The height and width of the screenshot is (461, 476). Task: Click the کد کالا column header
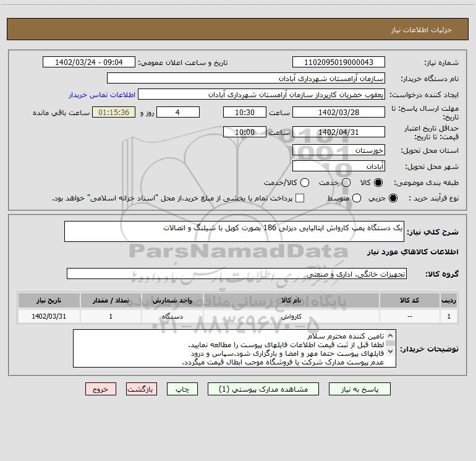(x=409, y=300)
